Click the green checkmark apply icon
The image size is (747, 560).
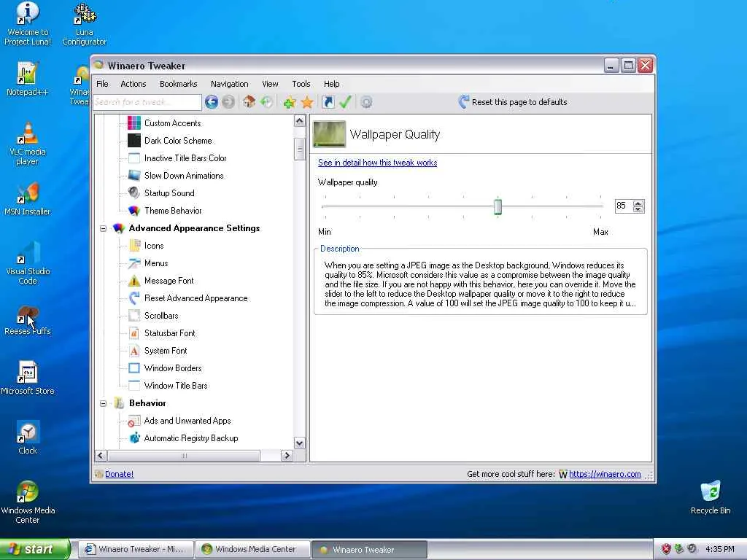pyautogui.click(x=345, y=102)
